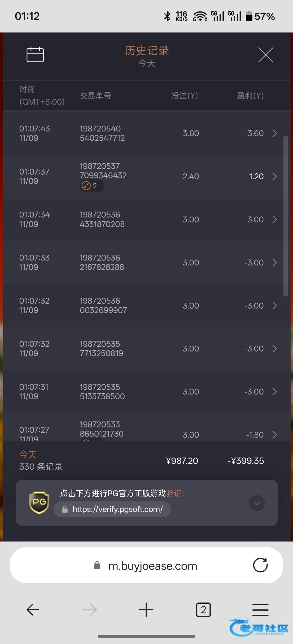Open the calendar date picker icon

[35, 54]
